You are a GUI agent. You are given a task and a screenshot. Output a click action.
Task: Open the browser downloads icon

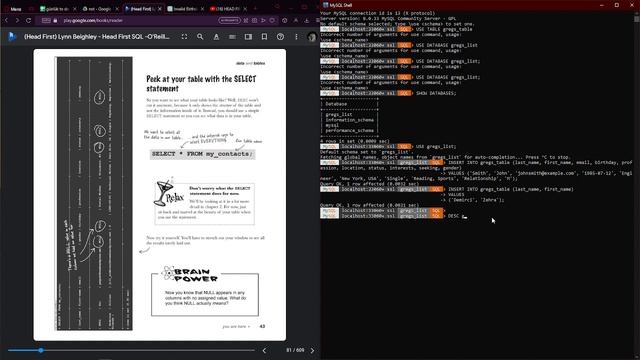[307, 20]
